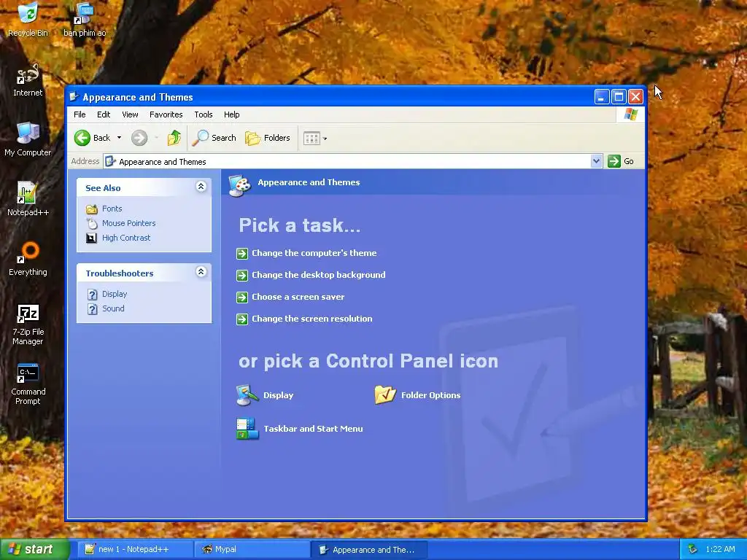Select the ban phim ao desktop shortcut

85,19
